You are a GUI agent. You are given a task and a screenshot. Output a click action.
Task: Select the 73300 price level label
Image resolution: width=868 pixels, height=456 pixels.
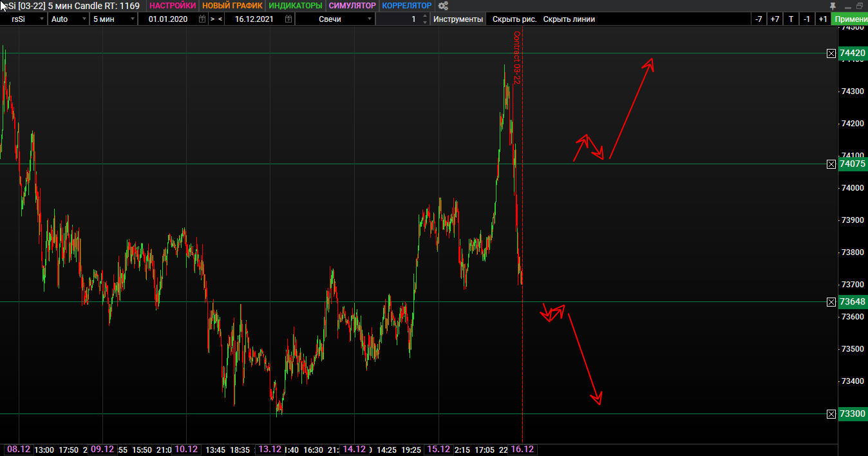(853, 413)
